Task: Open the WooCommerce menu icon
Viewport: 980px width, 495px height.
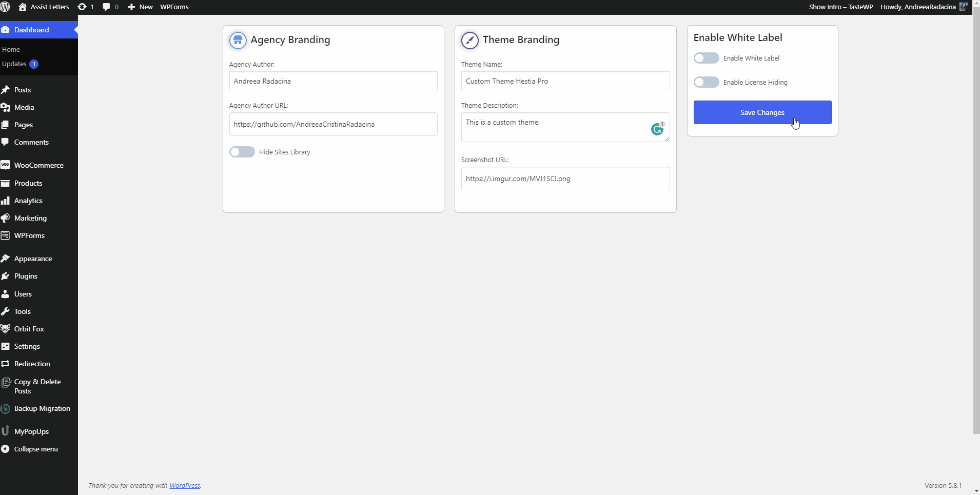Action: click(6, 165)
